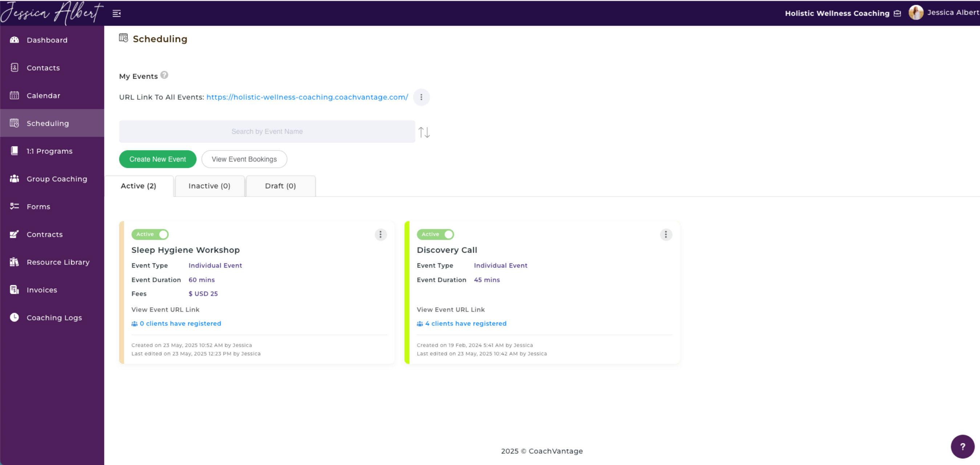The width and height of the screenshot is (980, 465).
Task: Click Holistic Wellness Coaching business name
Action: tap(837, 13)
